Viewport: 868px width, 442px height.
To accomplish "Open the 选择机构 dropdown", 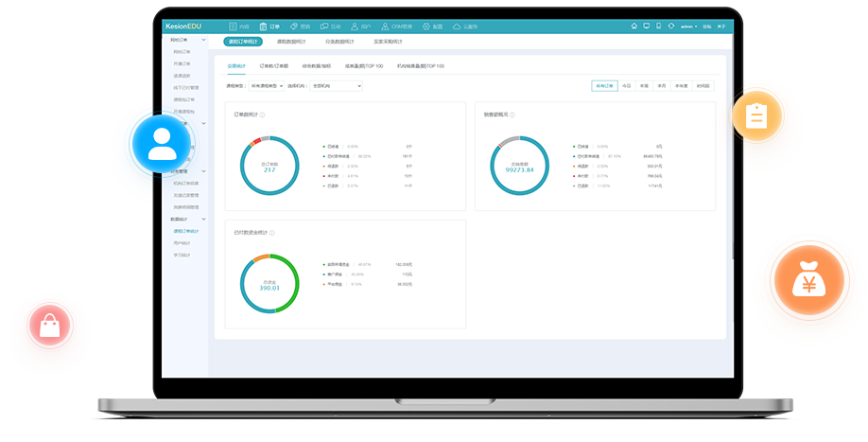I will point(340,85).
